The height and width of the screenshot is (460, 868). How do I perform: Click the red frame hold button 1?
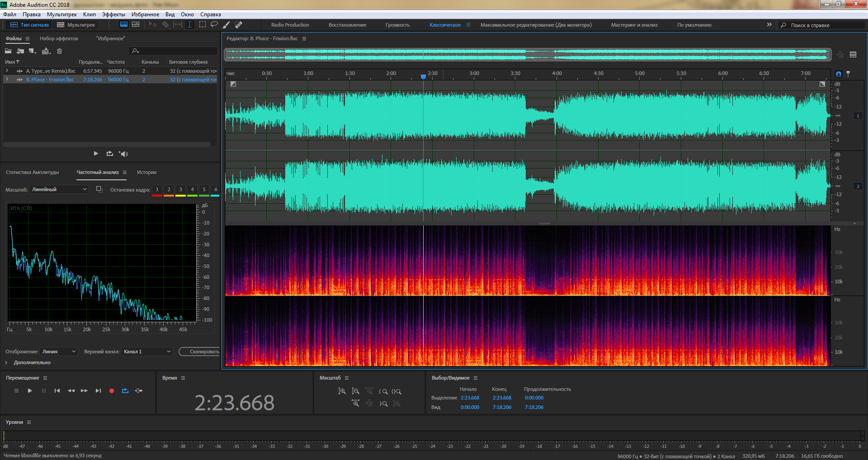tap(157, 190)
